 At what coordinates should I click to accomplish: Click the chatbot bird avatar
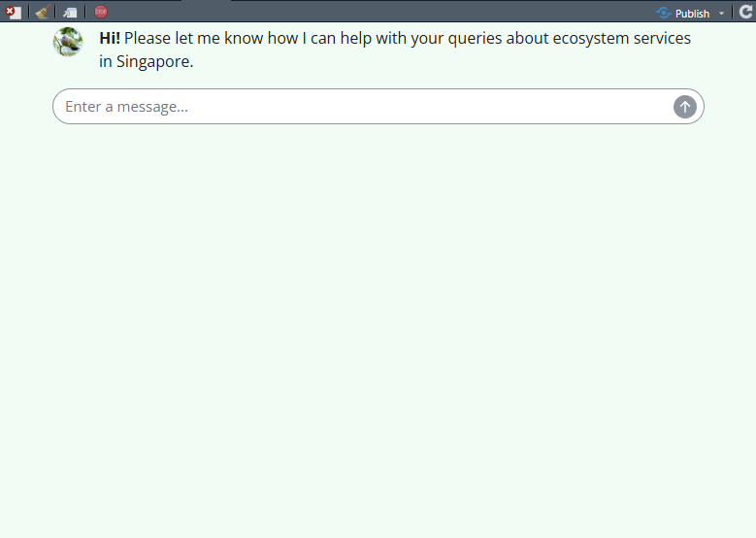click(68, 42)
